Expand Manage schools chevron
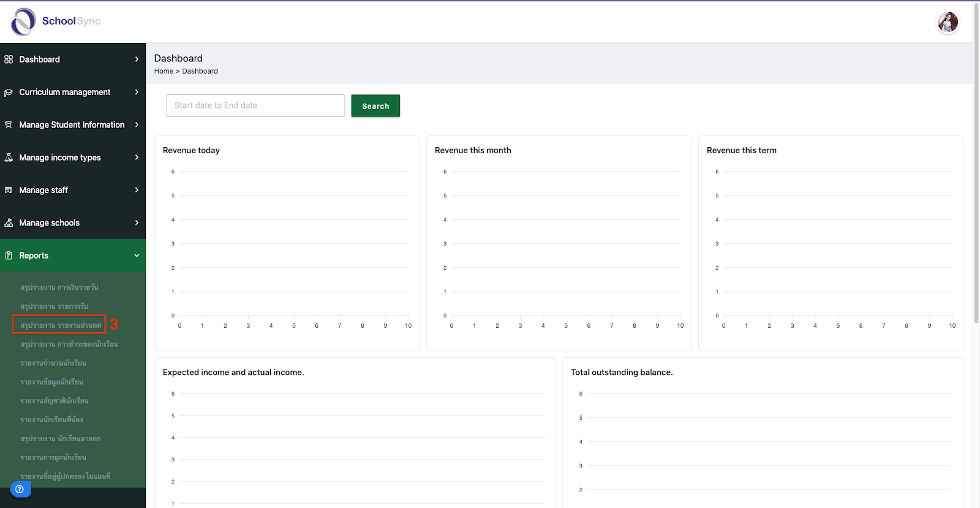This screenshot has height=508, width=980. [137, 222]
